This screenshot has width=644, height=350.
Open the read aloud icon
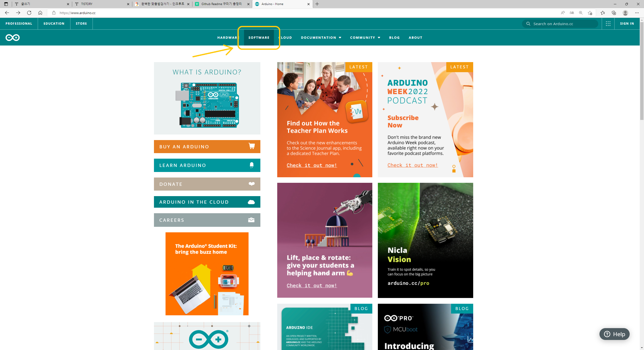coord(563,13)
